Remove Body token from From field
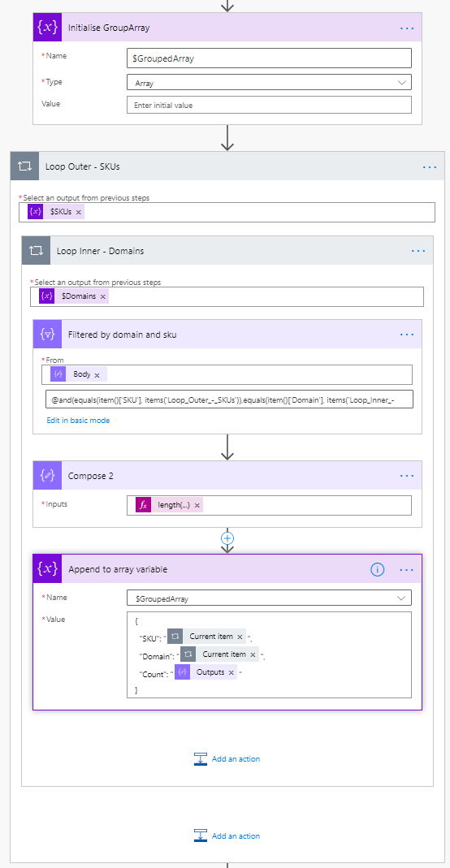 pos(97,375)
